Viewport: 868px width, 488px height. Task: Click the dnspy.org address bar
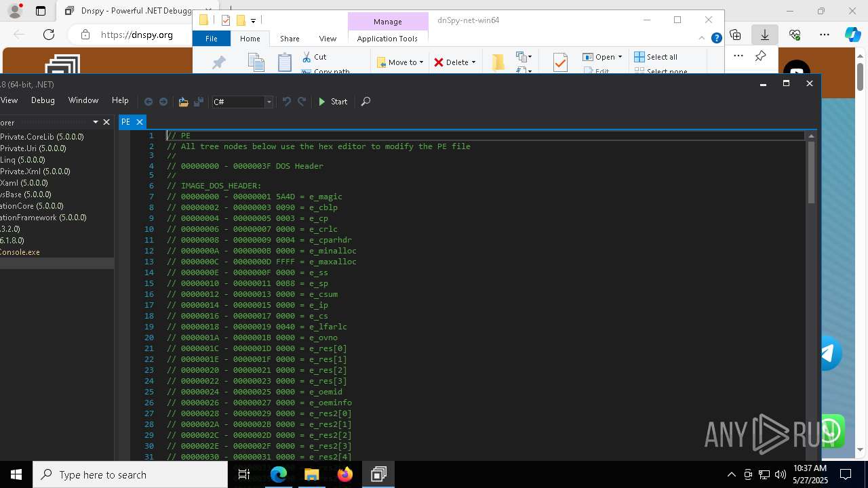click(x=136, y=35)
